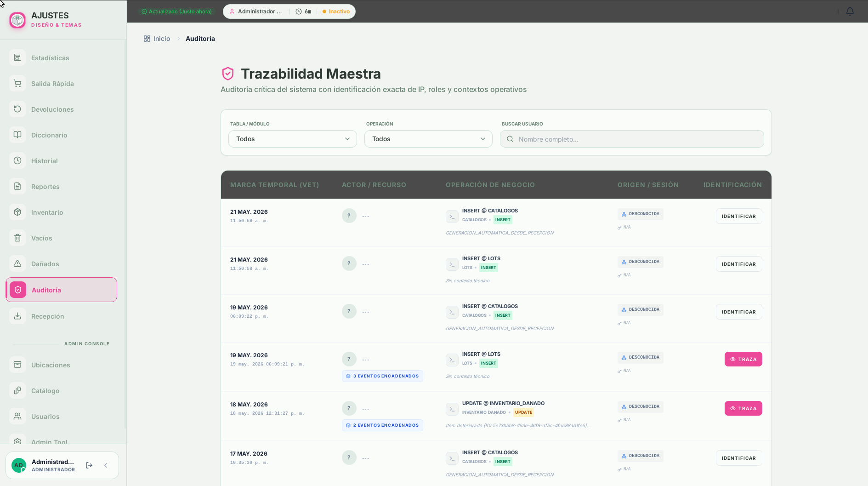Click the Desconocida badge in 18 May row
868x486 pixels.
pos(641,406)
